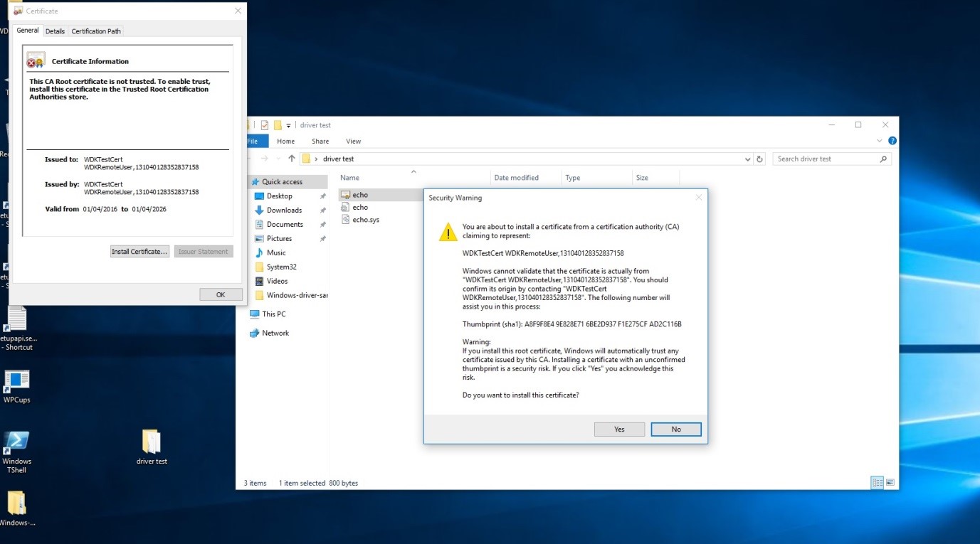Click Yes to install the certificate
The height and width of the screenshot is (544, 980).
(x=619, y=429)
